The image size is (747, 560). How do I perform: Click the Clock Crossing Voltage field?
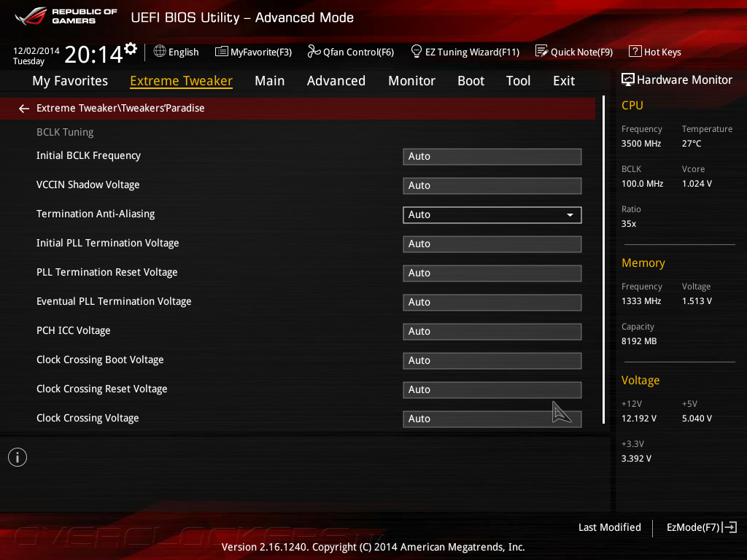click(492, 419)
